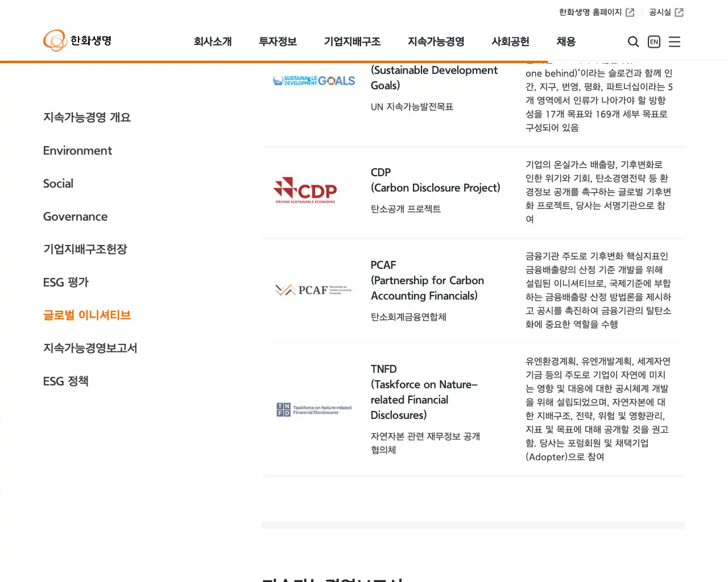Navigate to 지속가능경영 개요 in the sidebar

[86, 118]
